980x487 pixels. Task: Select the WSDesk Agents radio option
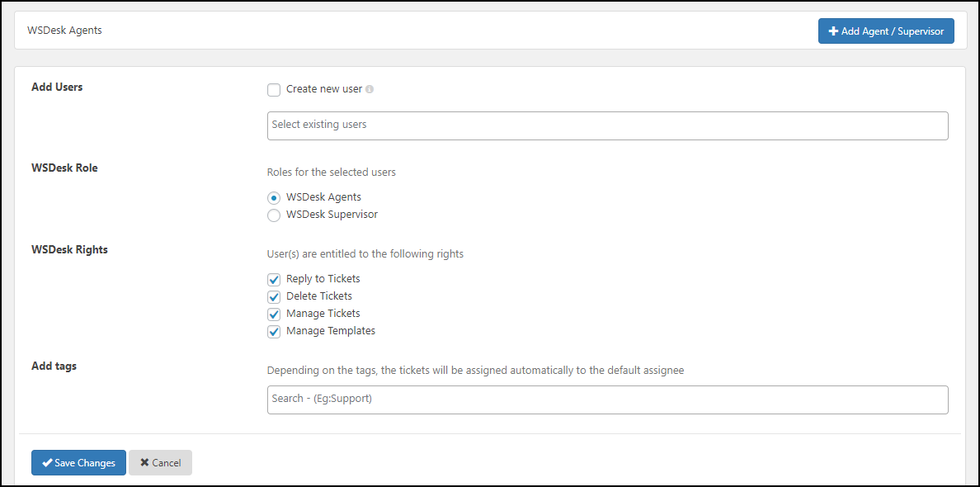[274, 198]
